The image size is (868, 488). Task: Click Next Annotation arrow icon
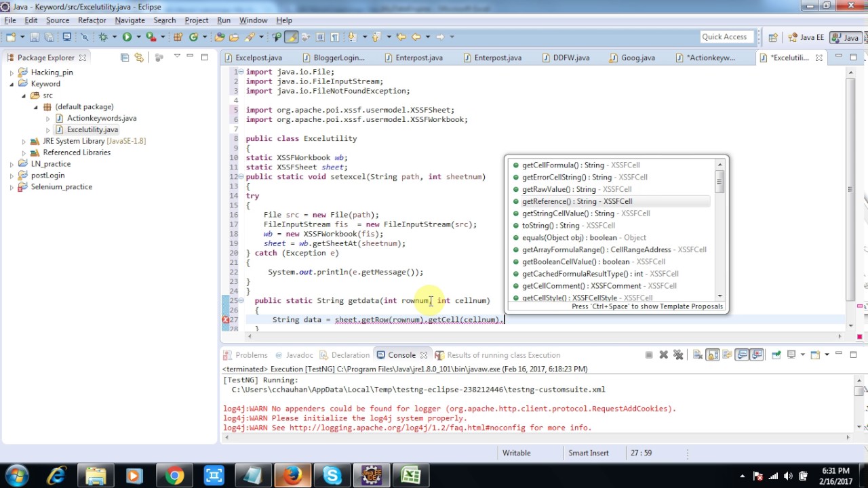353,37
